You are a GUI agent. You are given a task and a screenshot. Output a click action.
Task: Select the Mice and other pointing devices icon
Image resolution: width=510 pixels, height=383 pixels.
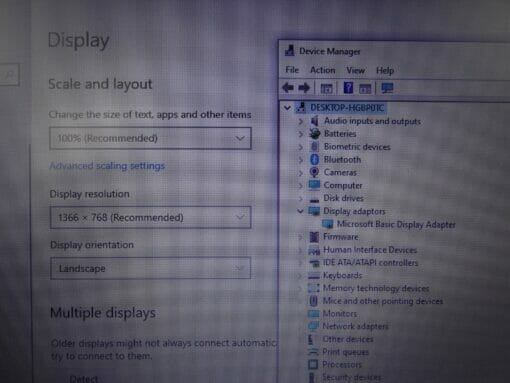point(313,301)
